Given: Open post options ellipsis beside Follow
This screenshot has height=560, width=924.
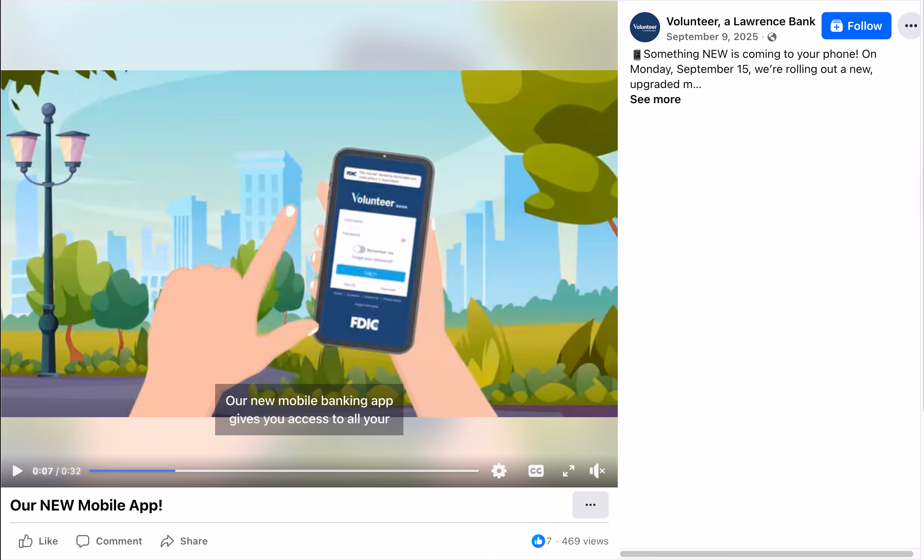Looking at the screenshot, I should point(911,26).
